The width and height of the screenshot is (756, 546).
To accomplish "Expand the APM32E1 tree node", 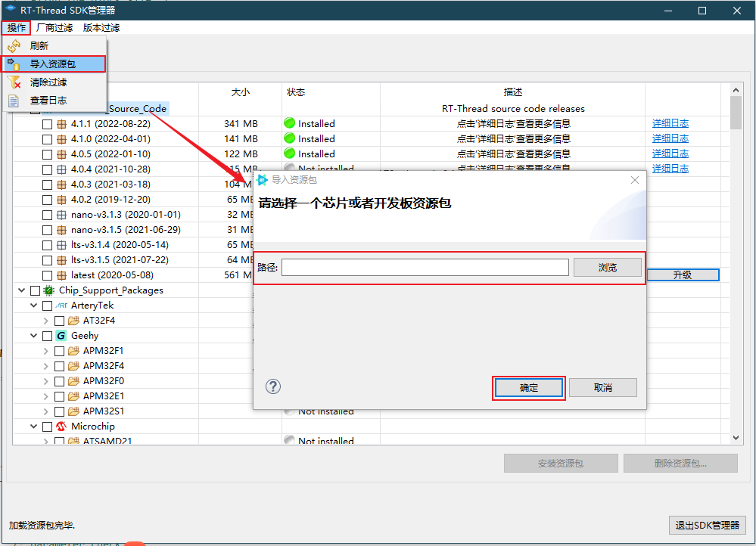I will coord(46,396).
